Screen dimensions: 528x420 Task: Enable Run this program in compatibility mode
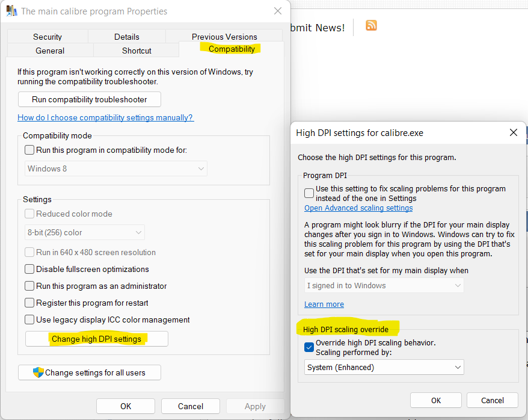coord(29,150)
